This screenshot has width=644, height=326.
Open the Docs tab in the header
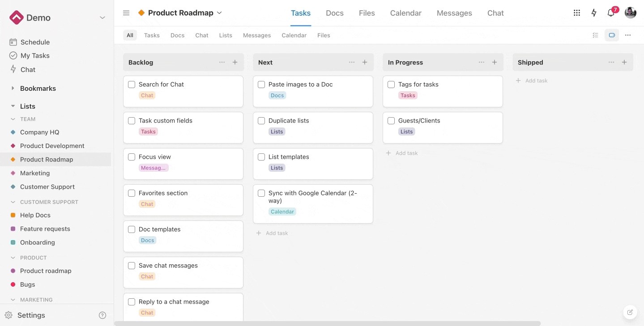(334, 13)
